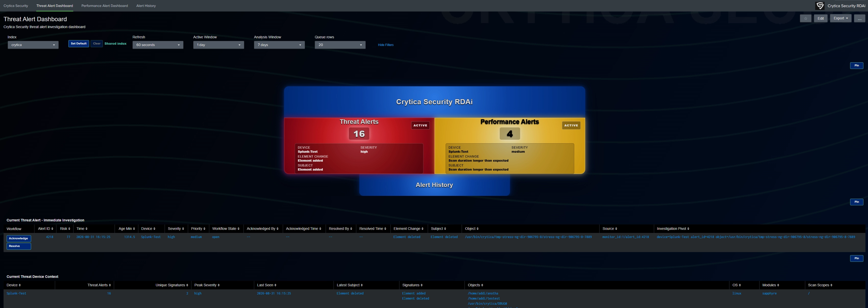Open the Index crytica dropdown
The height and width of the screenshot is (308, 868).
[33, 45]
